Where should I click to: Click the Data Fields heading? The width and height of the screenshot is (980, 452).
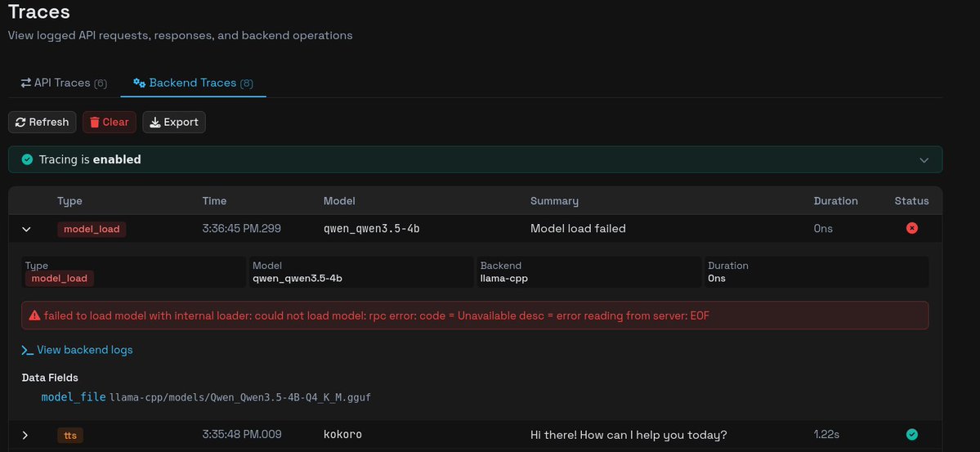tap(50, 378)
